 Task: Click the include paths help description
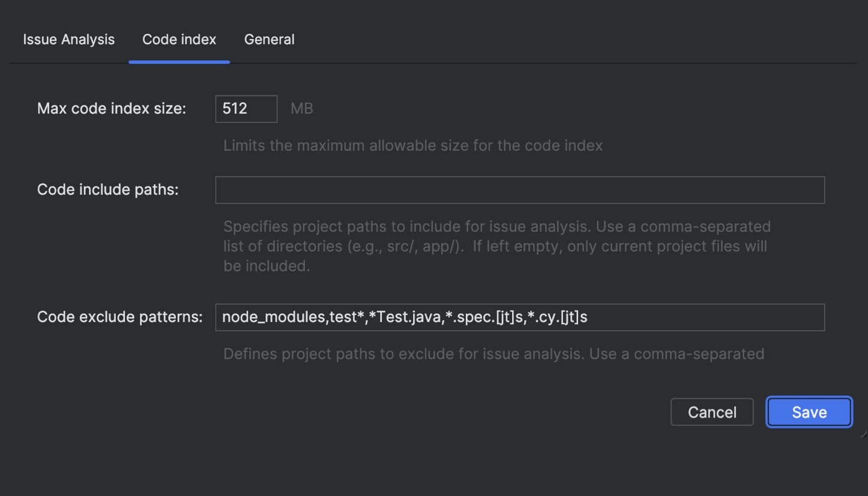tap(496, 246)
